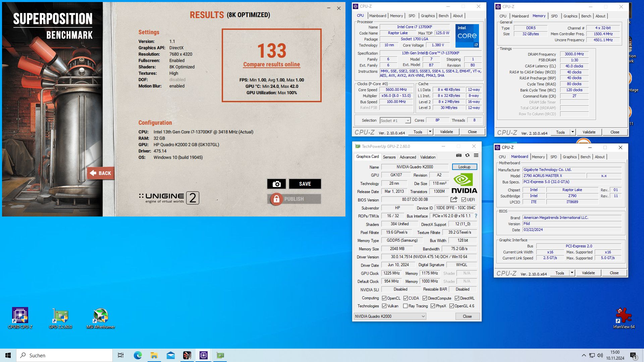Screen dimensions: 644x362
Task: Show hidden system tray icons
Action: pyautogui.click(x=584, y=355)
